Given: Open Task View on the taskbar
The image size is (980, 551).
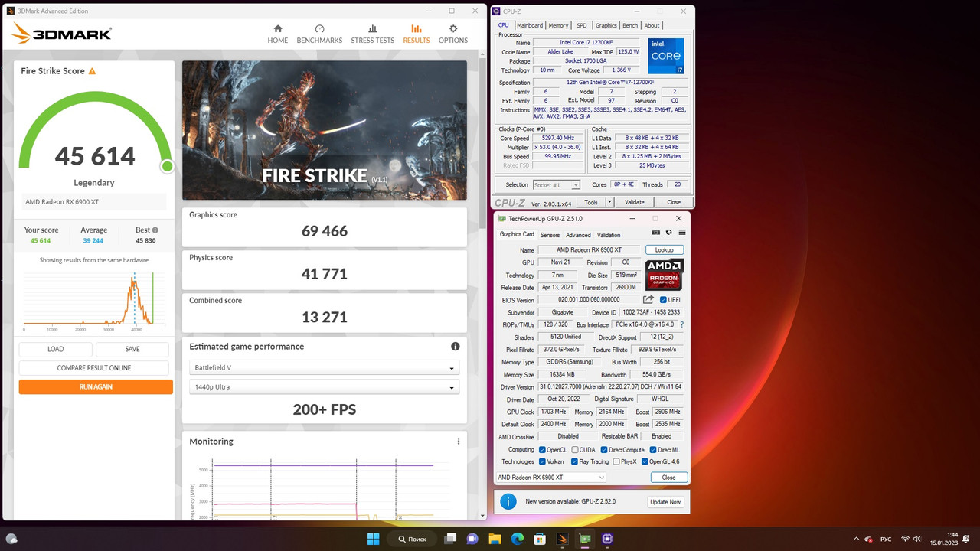Looking at the screenshot, I should pos(451,539).
